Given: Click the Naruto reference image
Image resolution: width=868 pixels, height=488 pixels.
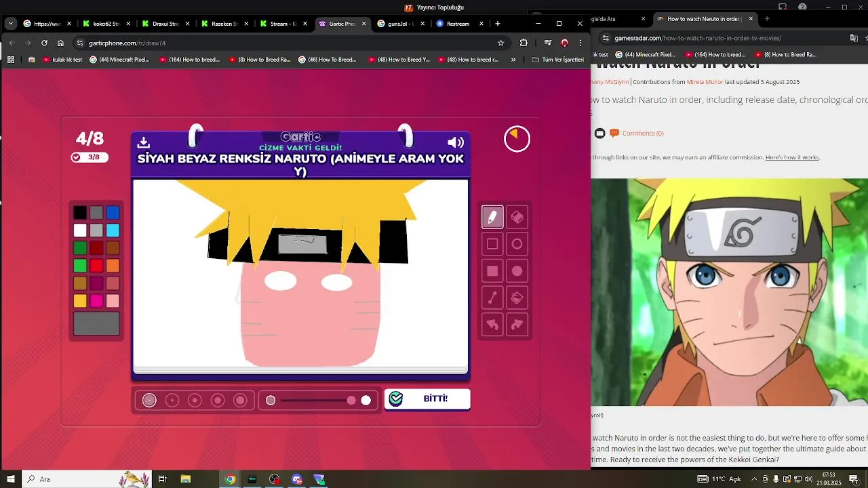Looking at the screenshot, I should [729, 292].
